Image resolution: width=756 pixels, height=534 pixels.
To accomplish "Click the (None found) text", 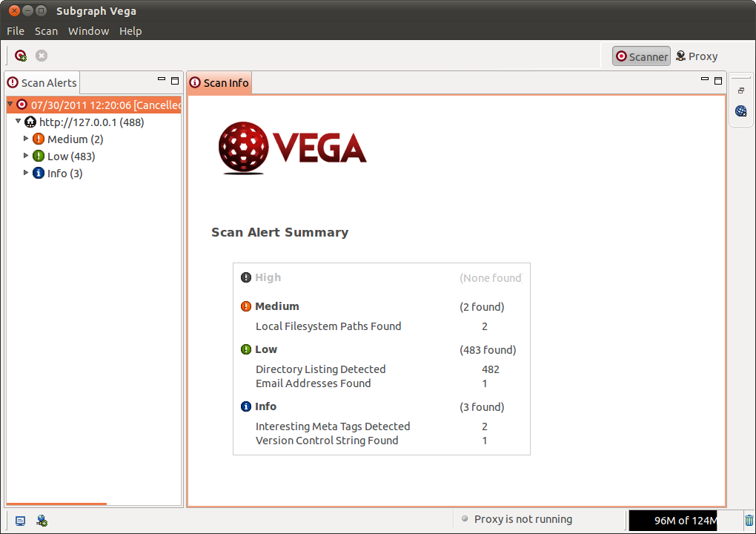I will [491, 278].
